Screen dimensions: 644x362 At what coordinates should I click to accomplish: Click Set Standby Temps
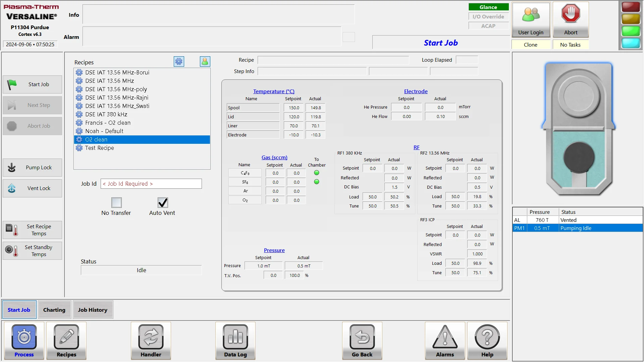point(32,251)
